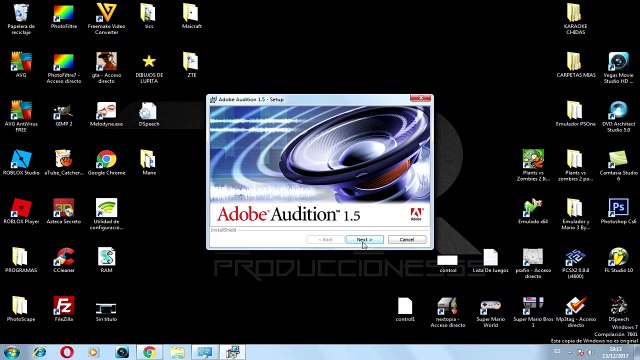Launch Opera from the taskbar
The image size is (640, 360).
pos(67,352)
